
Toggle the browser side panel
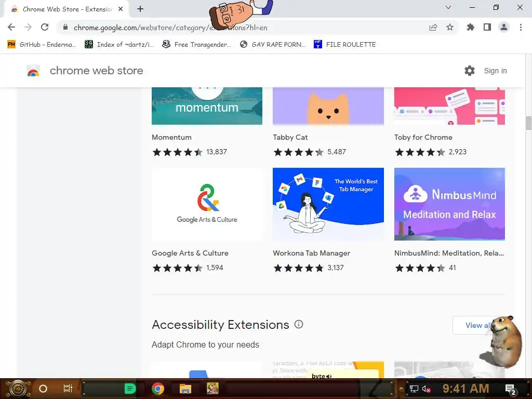(x=487, y=27)
